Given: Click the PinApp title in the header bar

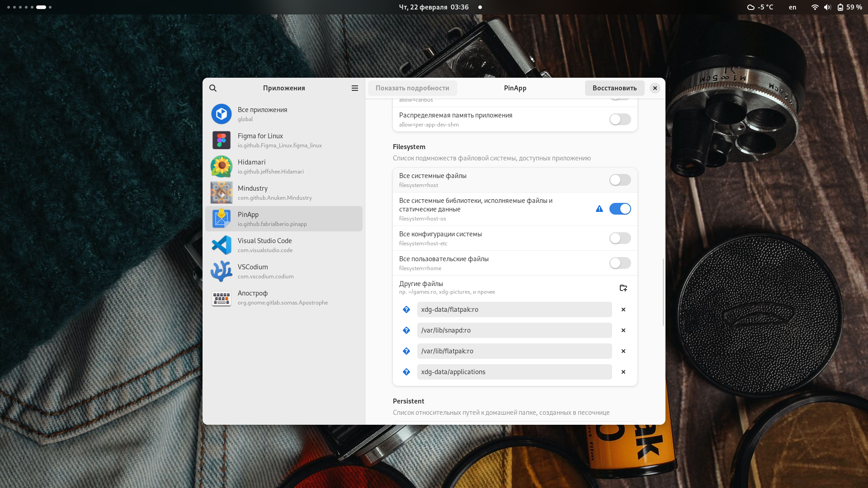Looking at the screenshot, I should 515,88.
